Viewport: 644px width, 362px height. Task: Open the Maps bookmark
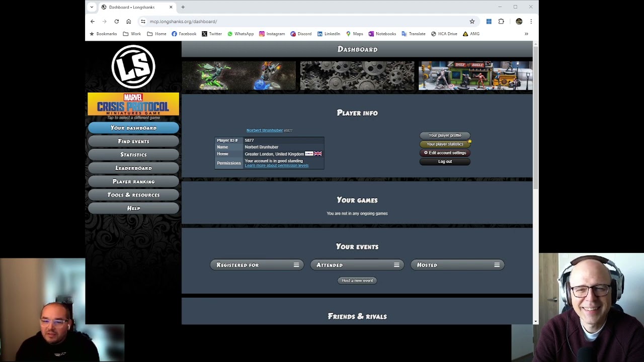[x=354, y=34]
